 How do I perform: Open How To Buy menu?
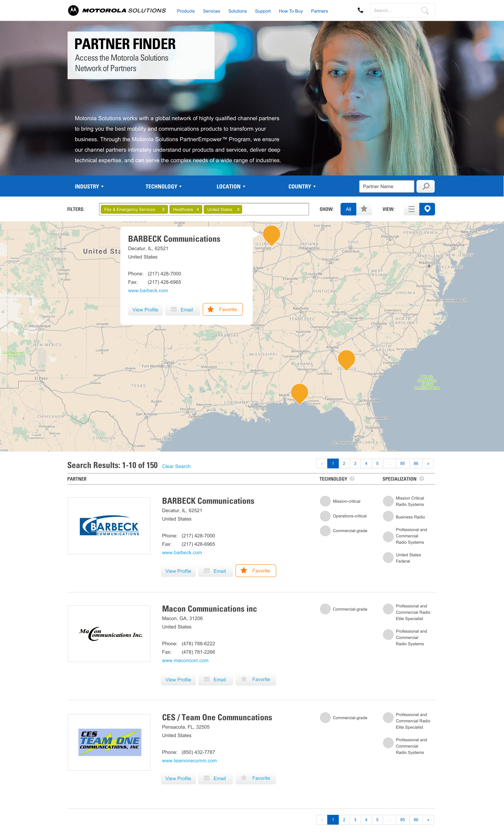[x=291, y=11]
